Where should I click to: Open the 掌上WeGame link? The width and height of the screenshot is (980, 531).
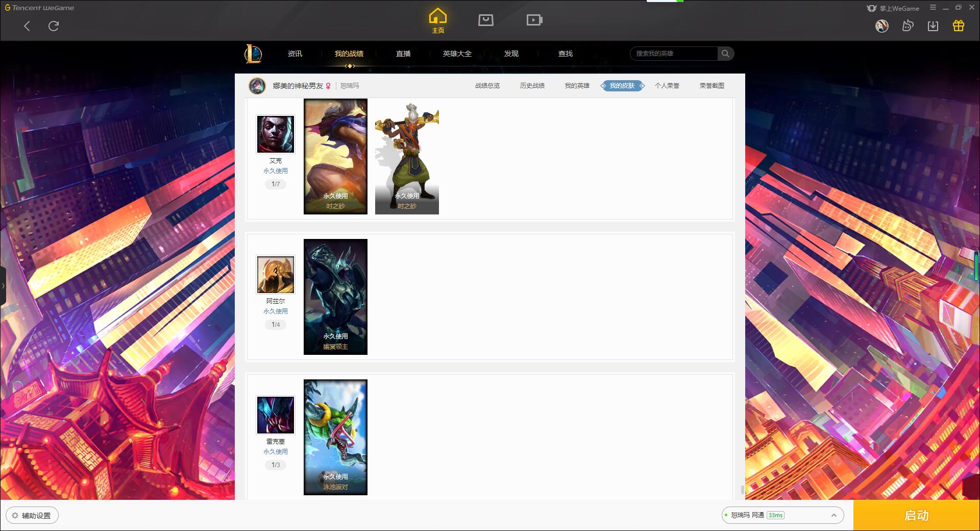[x=893, y=8]
